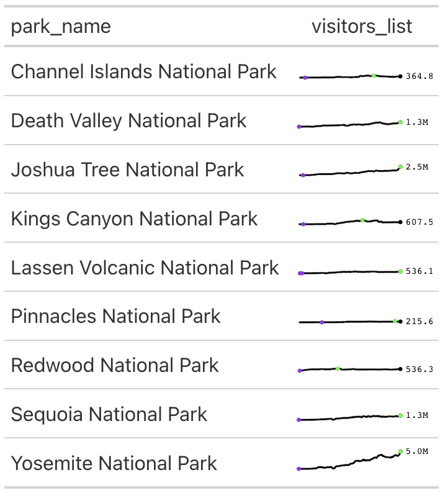Click Joshua Tree National Park text
448x498 pixels.
tap(127, 170)
